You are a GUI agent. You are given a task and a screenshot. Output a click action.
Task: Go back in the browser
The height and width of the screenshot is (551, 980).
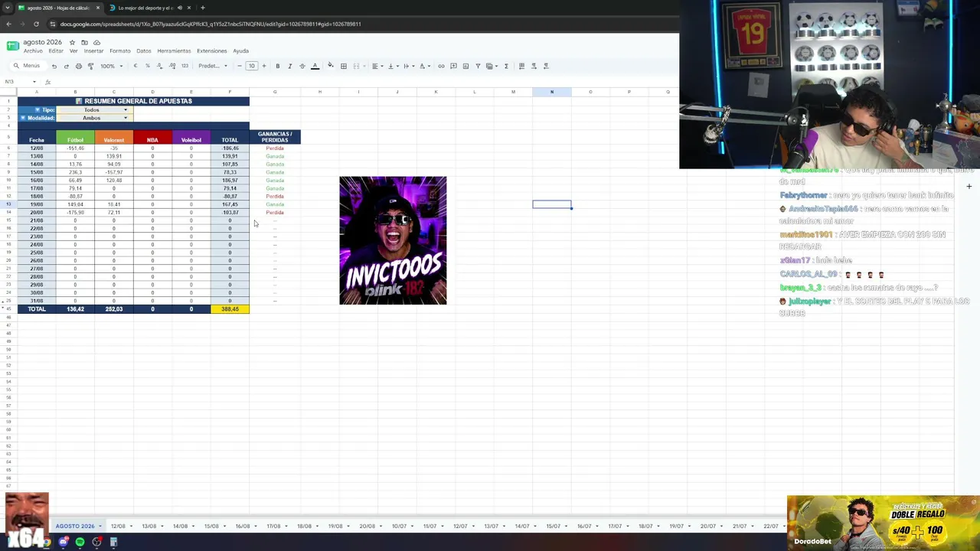click(8, 24)
